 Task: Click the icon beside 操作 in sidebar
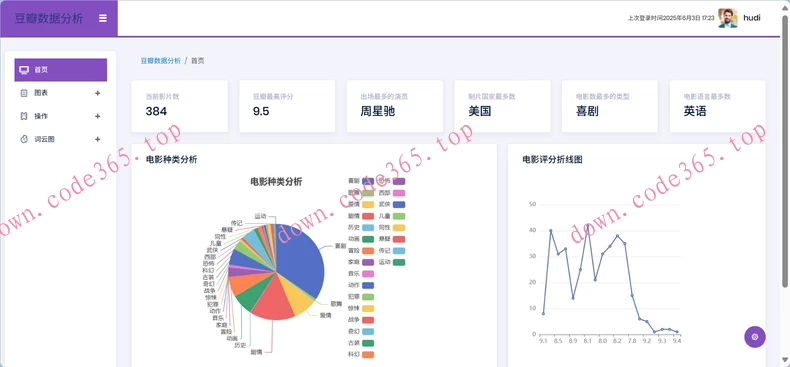click(24, 116)
